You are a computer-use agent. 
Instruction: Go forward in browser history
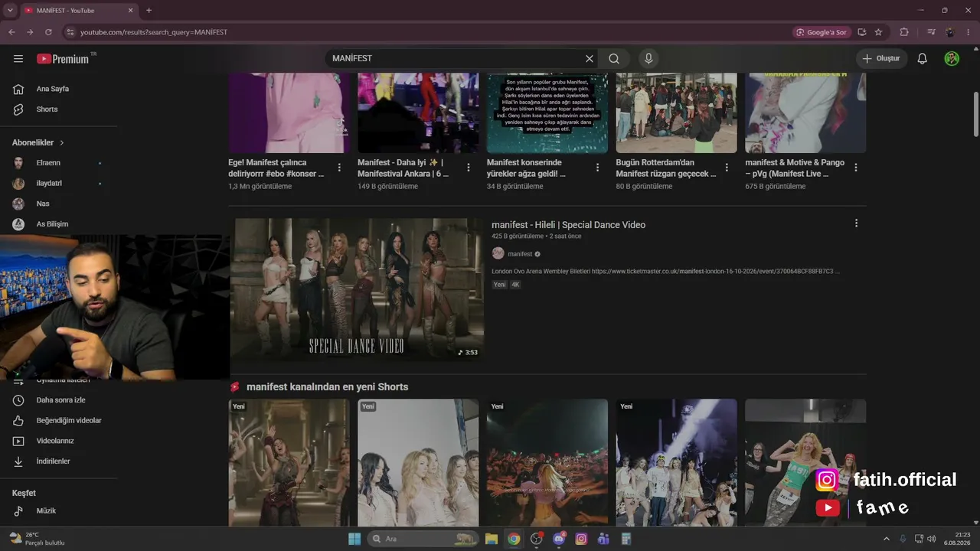[x=30, y=32]
